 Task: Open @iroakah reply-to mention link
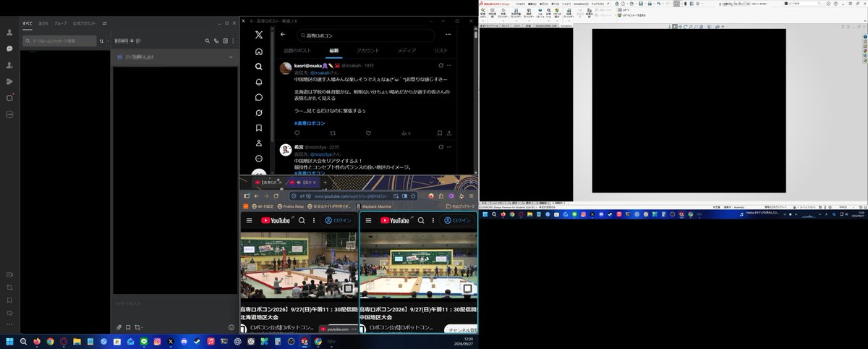click(x=320, y=72)
